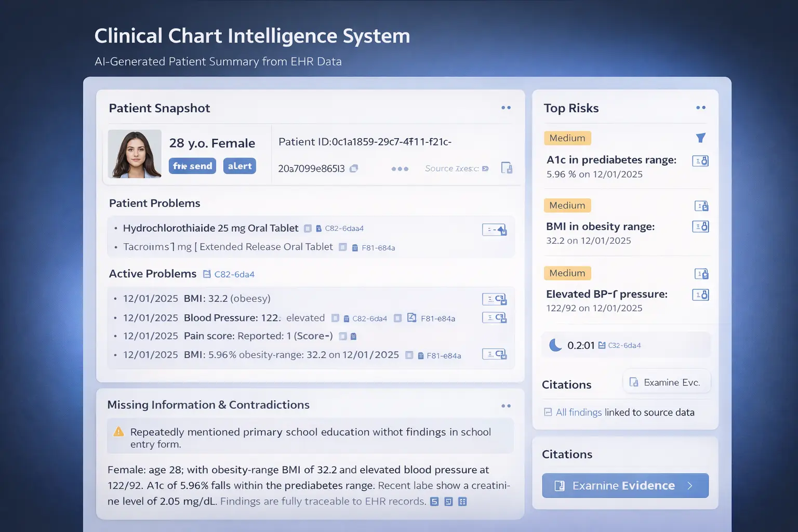
Task: Open Patient Snapshot panel options menu
Action: [506, 108]
